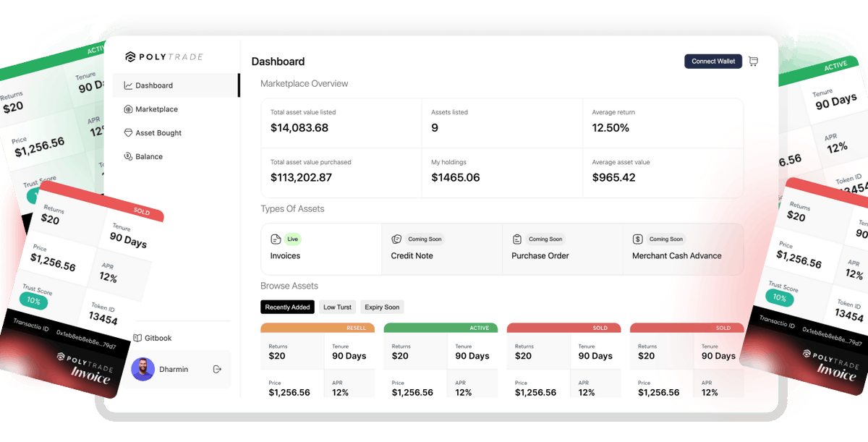Click the Merchant Cash Advance dollar icon
868x442 pixels.
click(x=638, y=239)
